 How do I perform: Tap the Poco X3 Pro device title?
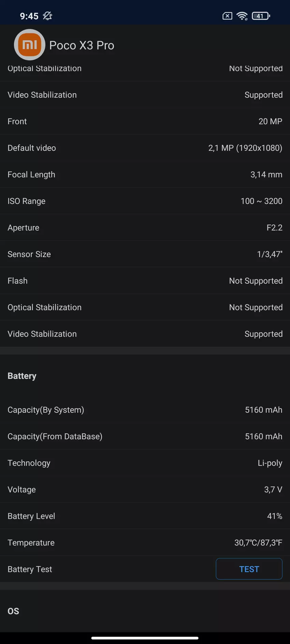coord(82,45)
